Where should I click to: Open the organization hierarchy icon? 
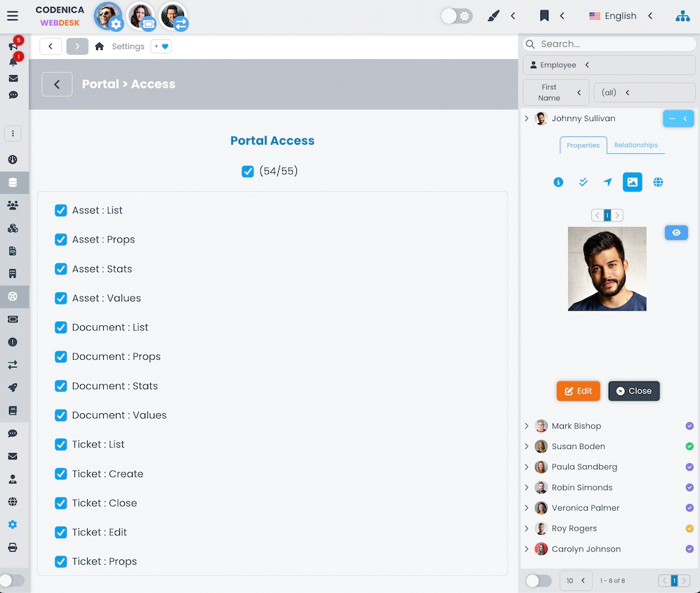point(682,16)
